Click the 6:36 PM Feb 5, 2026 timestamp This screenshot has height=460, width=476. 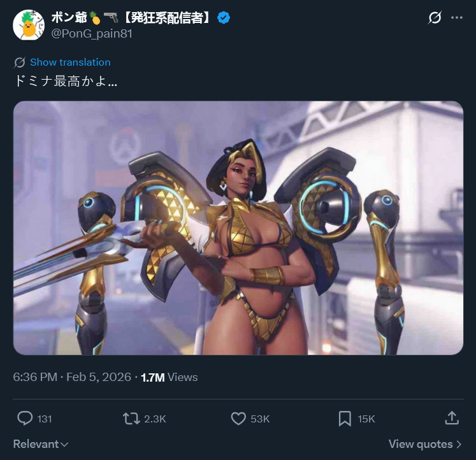(72, 377)
